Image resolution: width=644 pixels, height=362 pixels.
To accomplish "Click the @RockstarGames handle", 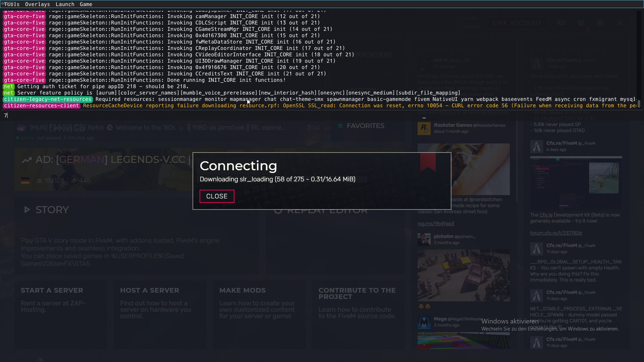I will (489, 125).
